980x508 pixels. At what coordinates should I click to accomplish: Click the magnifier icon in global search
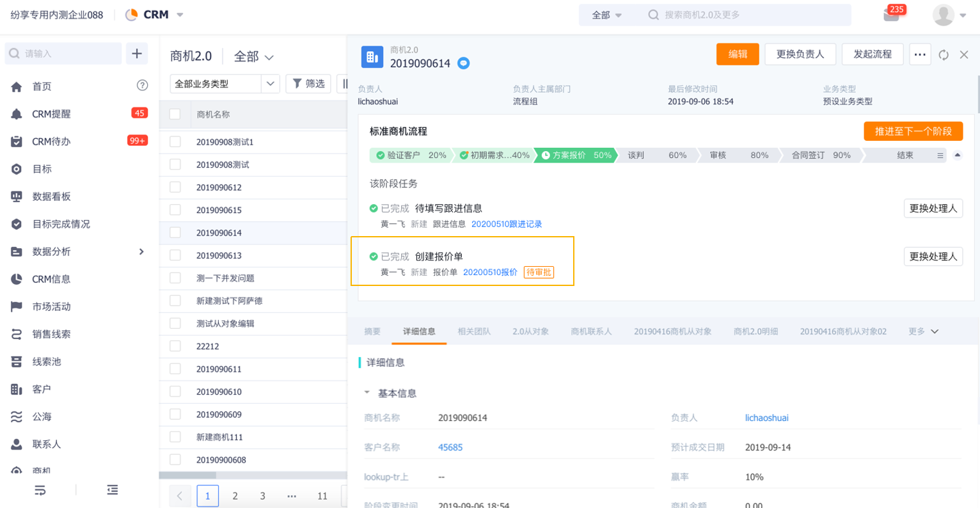coord(653,15)
